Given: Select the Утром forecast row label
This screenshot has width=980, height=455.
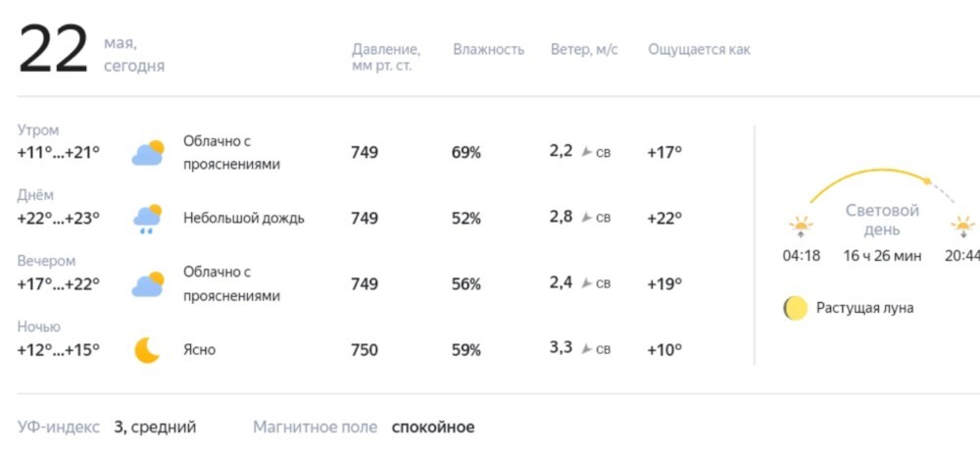Looking at the screenshot, I should pos(38,130).
